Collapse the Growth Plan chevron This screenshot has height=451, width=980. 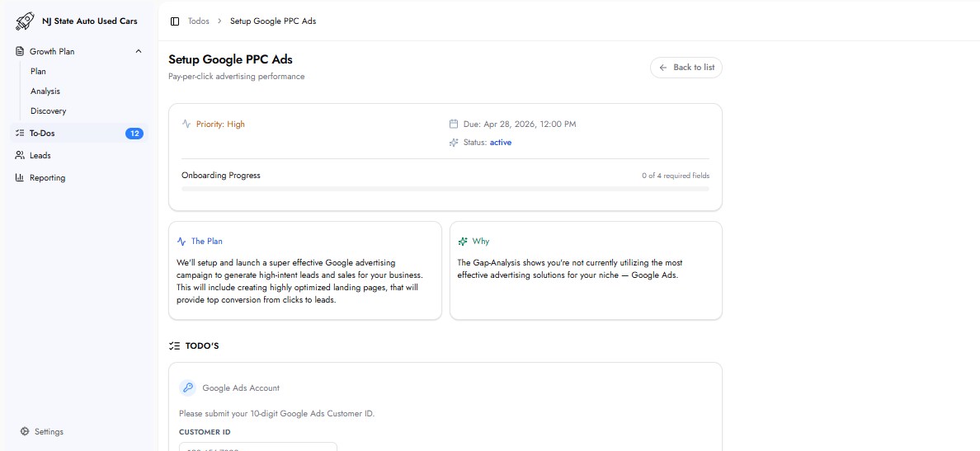tap(139, 51)
